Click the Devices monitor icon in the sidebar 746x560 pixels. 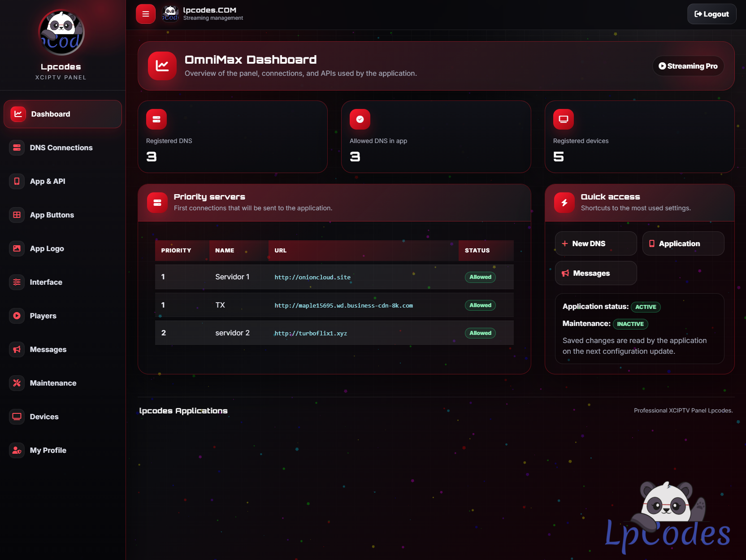(x=17, y=417)
